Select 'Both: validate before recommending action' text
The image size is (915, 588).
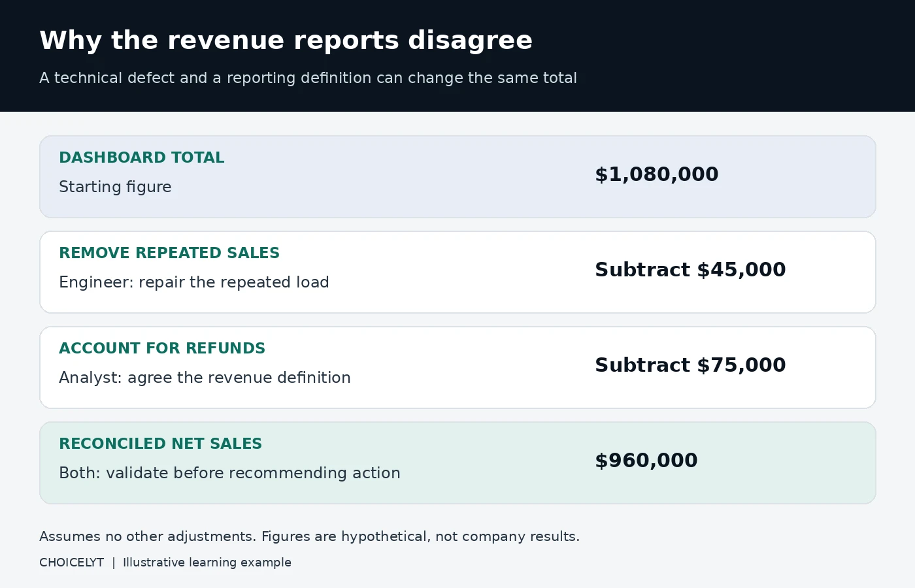click(229, 473)
